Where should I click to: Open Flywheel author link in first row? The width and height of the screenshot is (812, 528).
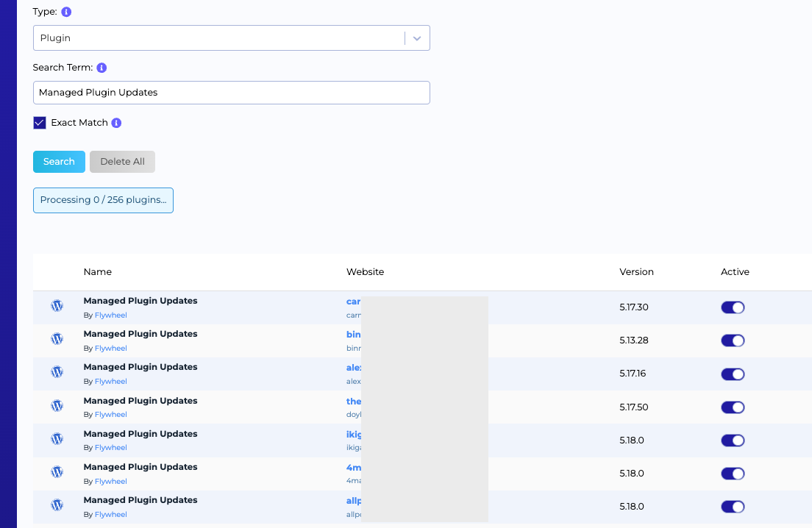(x=110, y=315)
